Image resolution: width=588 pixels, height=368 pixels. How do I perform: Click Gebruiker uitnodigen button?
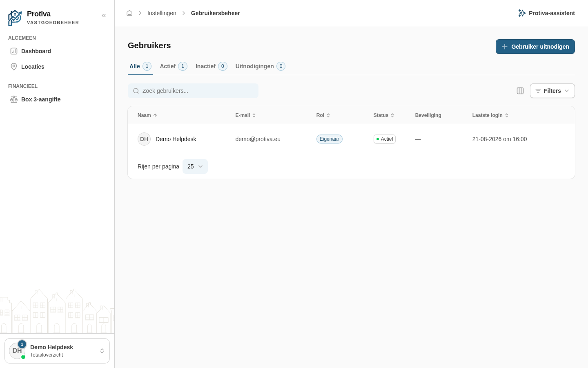535,47
